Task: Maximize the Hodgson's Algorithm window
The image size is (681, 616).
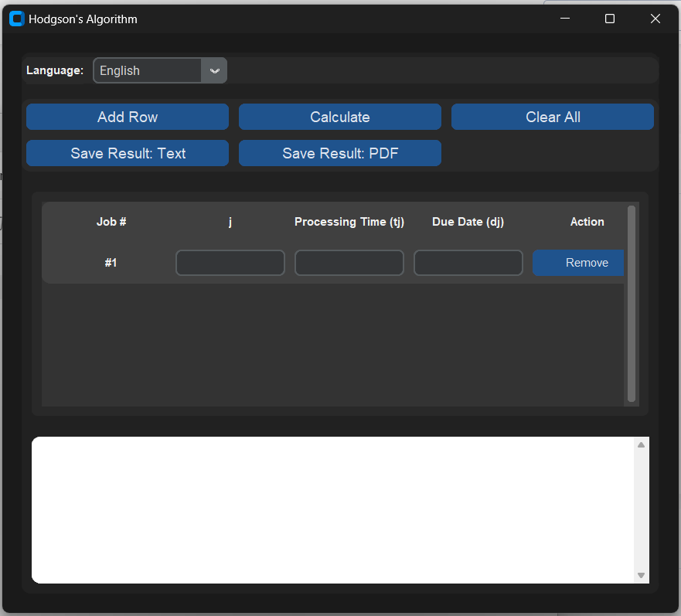Action: (610, 19)
